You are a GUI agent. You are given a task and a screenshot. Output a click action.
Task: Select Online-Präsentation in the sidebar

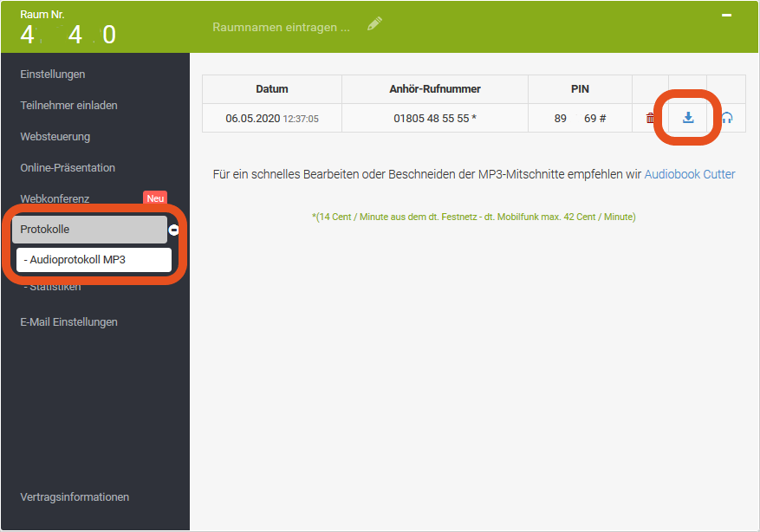click(68, 168)
